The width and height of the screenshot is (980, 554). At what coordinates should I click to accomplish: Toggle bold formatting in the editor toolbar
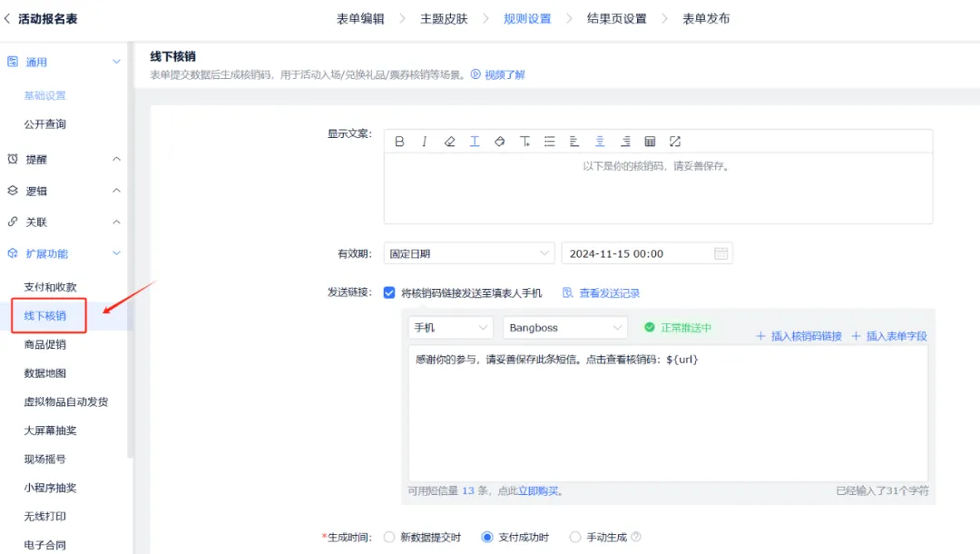click(399, 142)
